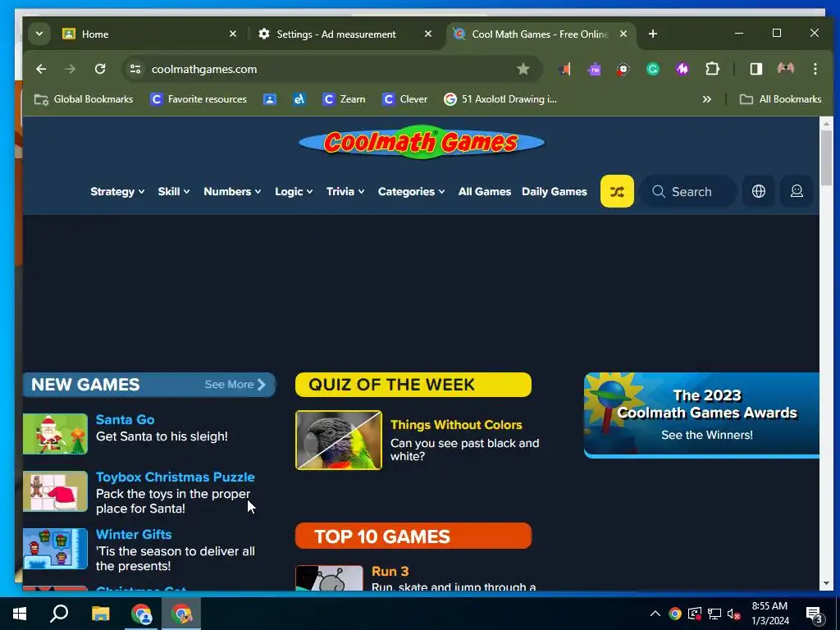Close the Settings - Ad measurement tab
Screen dimensions: 840x630
(x=428, y=34)
